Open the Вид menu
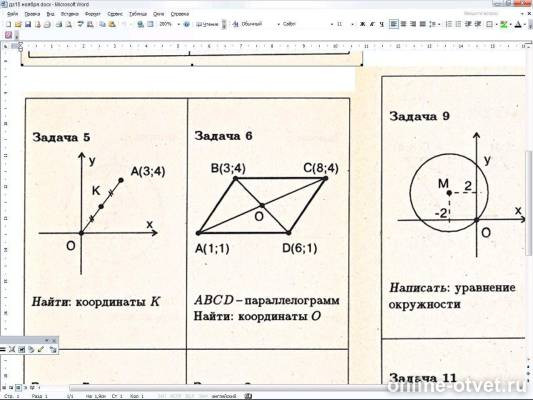This screenshot has width=533, height=400. (50, 14)
